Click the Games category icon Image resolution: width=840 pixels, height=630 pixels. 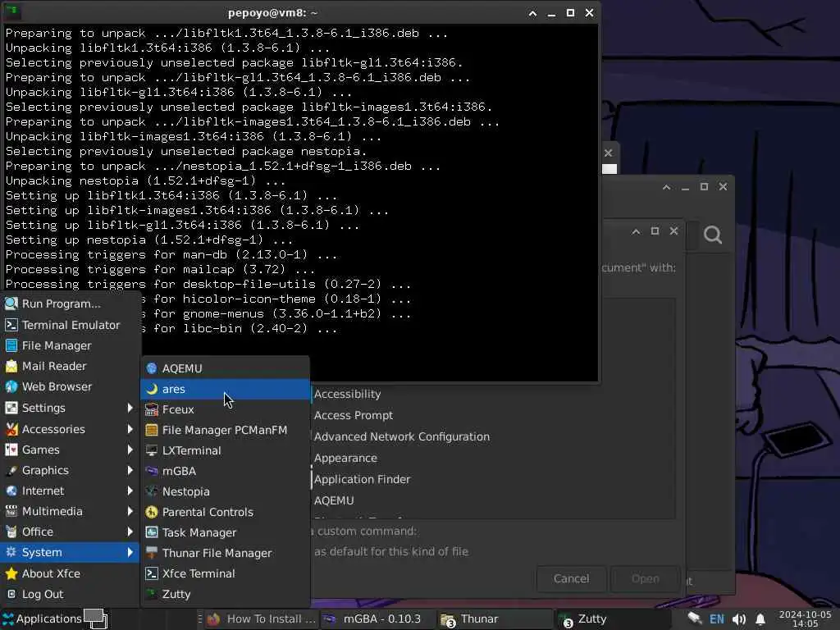point(11,450)
